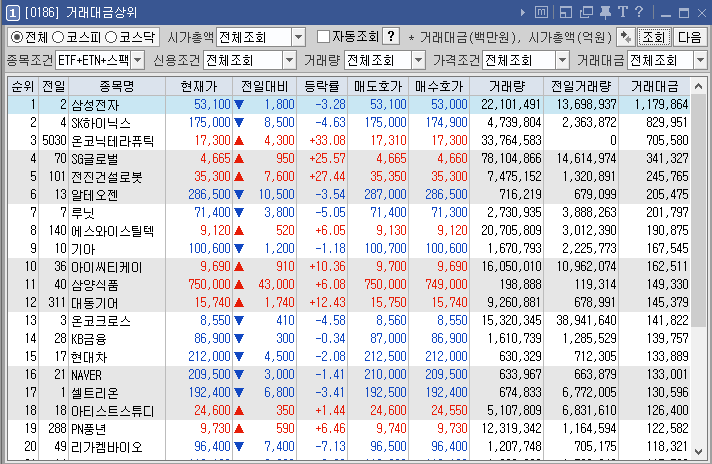Open font settings via the T icon
The image size is (712, 464).
pyautogui.click(x=623, y=12)
